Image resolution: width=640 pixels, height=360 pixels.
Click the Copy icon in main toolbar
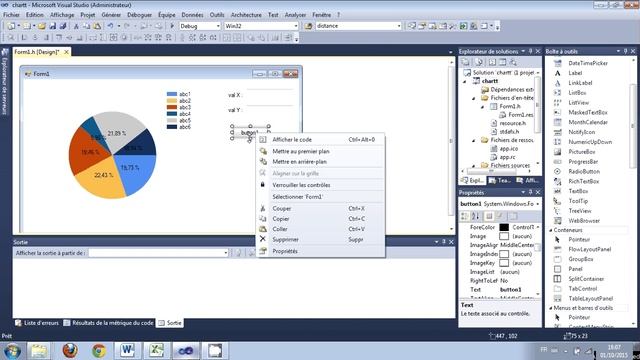pos(87,26)
